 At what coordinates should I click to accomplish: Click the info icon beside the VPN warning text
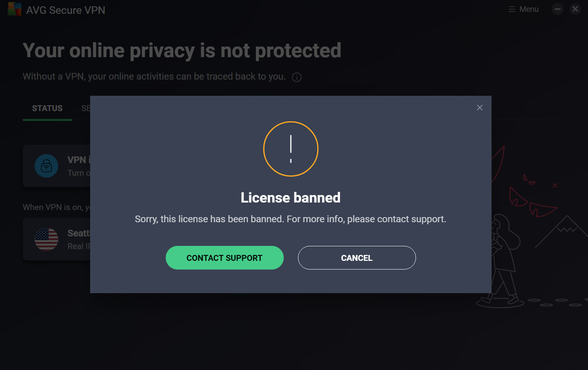(297, 77)
